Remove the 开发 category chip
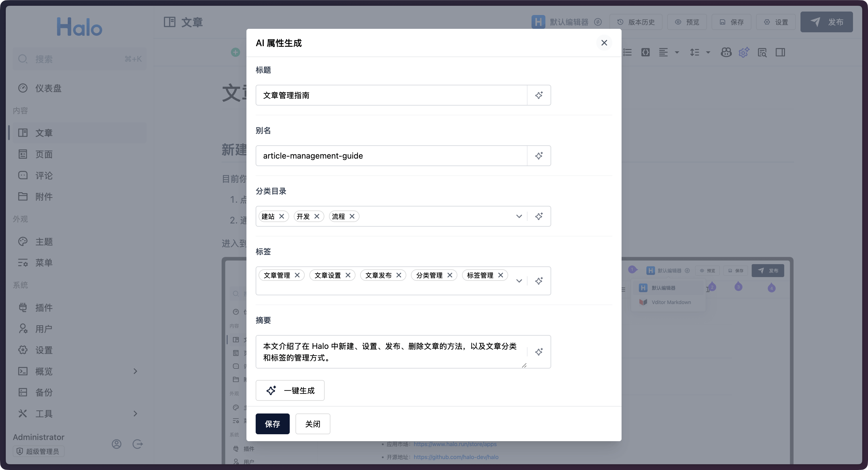This screenshot has height=470, width=868. click(317, 216)
